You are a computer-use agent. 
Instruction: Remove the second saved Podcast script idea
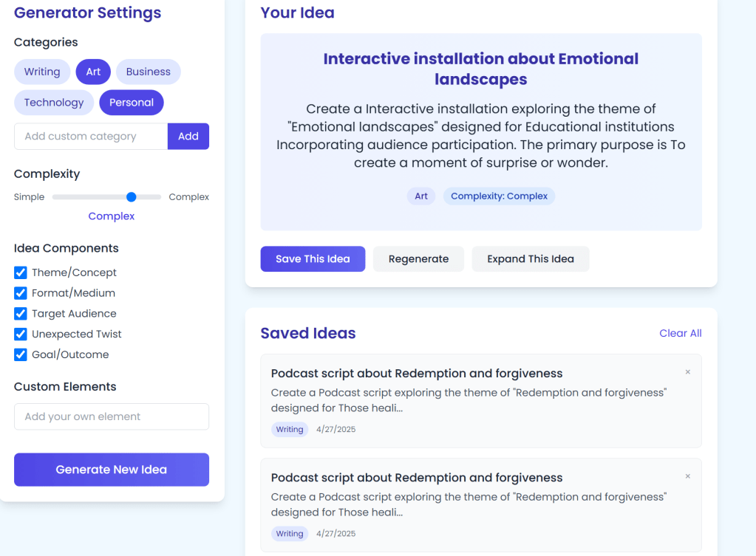coord(687,476)
